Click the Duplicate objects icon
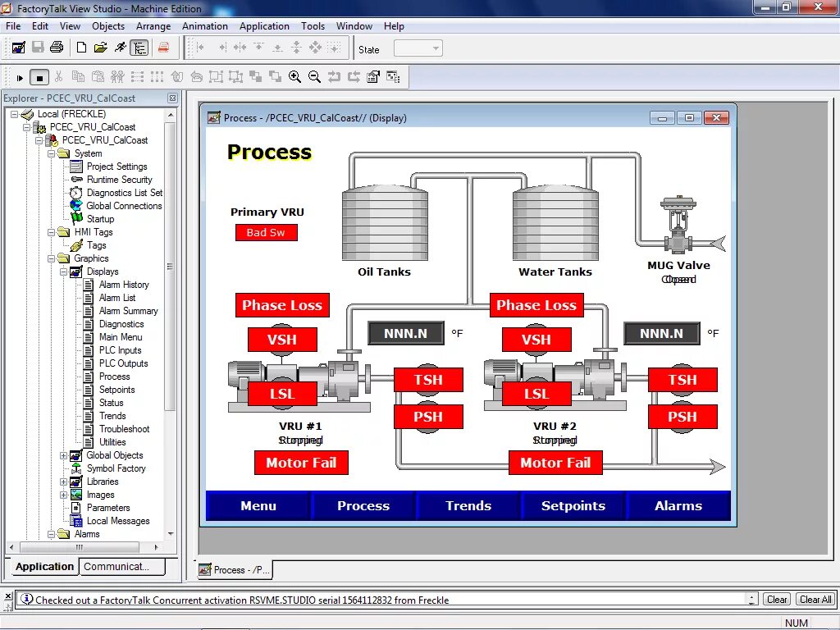 pyautogui.click(x=117, y=77)
